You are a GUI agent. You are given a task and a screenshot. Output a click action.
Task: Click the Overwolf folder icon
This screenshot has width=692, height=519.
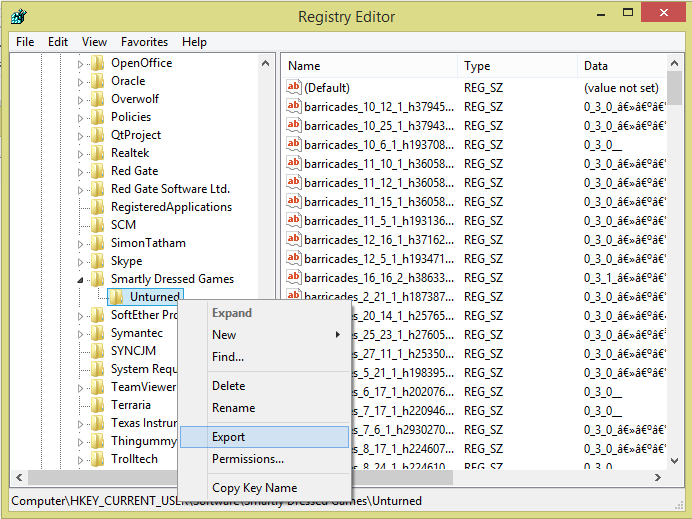tap(98, 99)
